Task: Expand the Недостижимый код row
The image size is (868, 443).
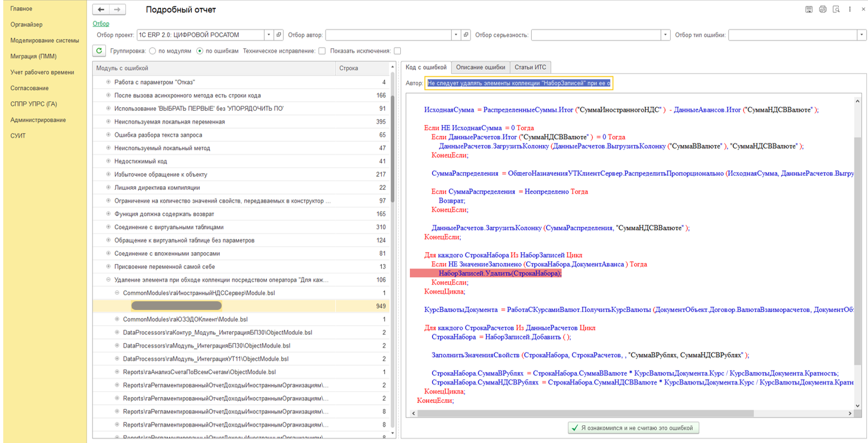Action: (108, 161)
